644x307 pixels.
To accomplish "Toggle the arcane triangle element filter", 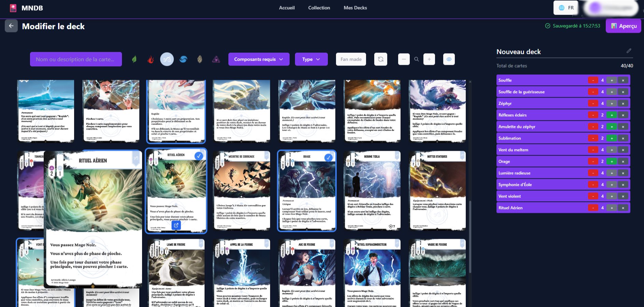I will click(x=216, y=59).
